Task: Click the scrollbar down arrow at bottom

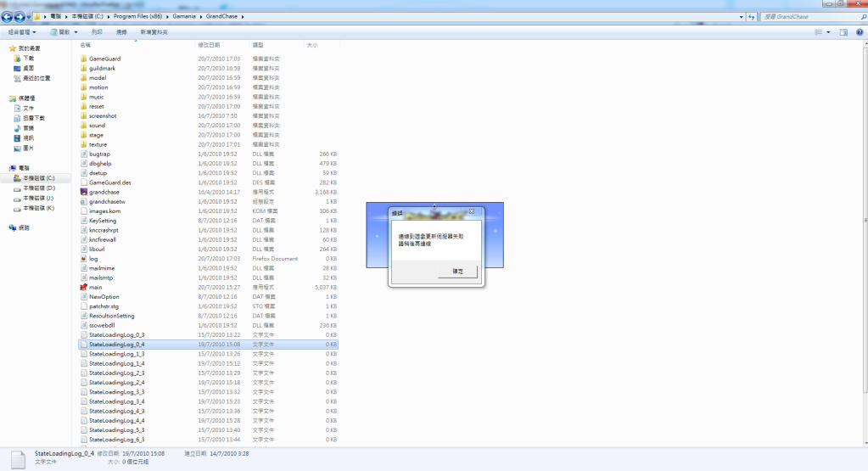Action: coord(865,443)
